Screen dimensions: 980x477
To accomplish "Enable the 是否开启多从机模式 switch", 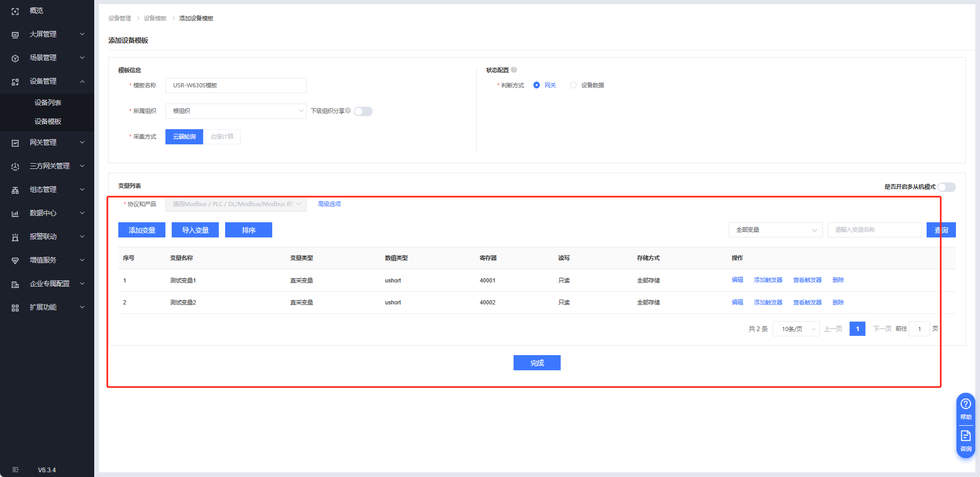I will pos(946,187).
